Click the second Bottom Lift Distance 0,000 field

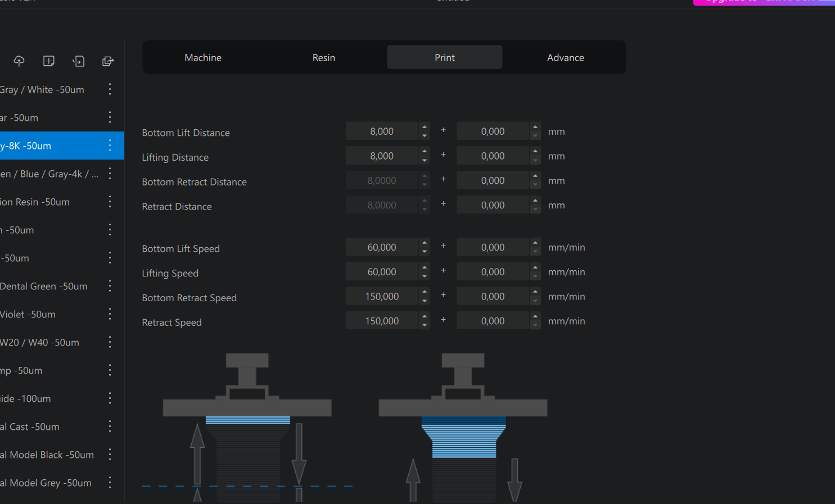[493, 131]
